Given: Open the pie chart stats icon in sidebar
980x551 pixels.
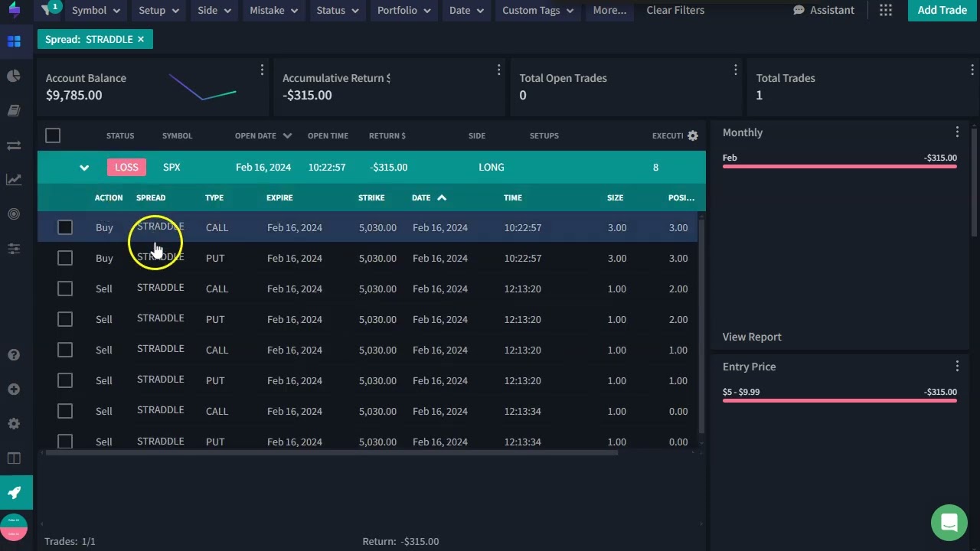Looking at the screenshot, I should (x=14, y=76).
